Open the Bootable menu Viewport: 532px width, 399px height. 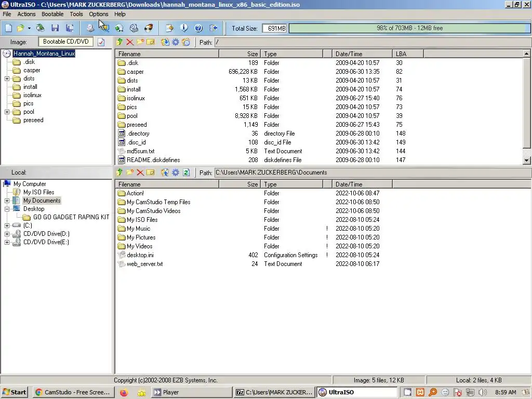52,14
